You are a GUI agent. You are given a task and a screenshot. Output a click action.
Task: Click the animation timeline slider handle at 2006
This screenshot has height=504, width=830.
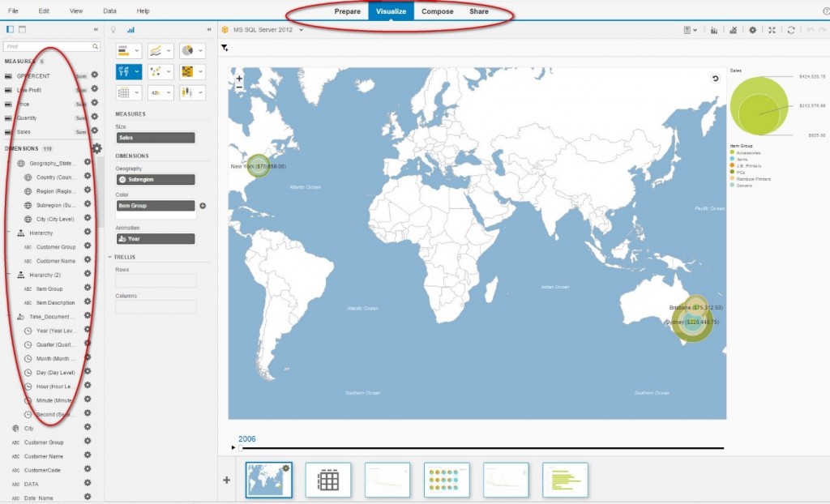pyautogui.click(x=239, y=447)
